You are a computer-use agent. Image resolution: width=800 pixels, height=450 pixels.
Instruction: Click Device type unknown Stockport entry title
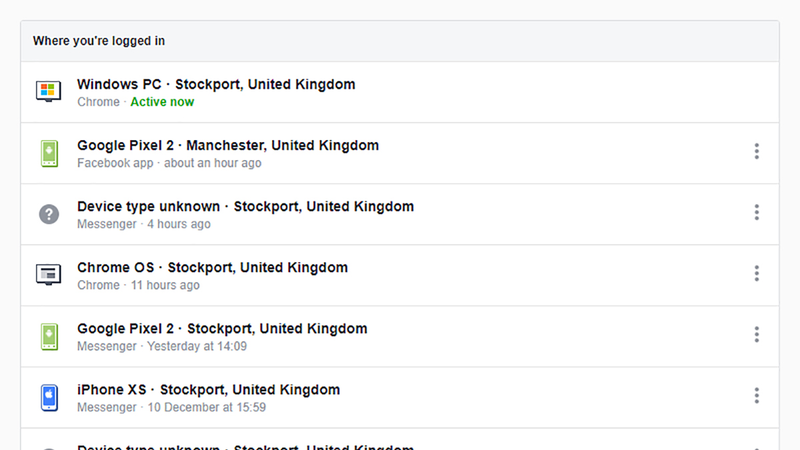coord(245,207)
